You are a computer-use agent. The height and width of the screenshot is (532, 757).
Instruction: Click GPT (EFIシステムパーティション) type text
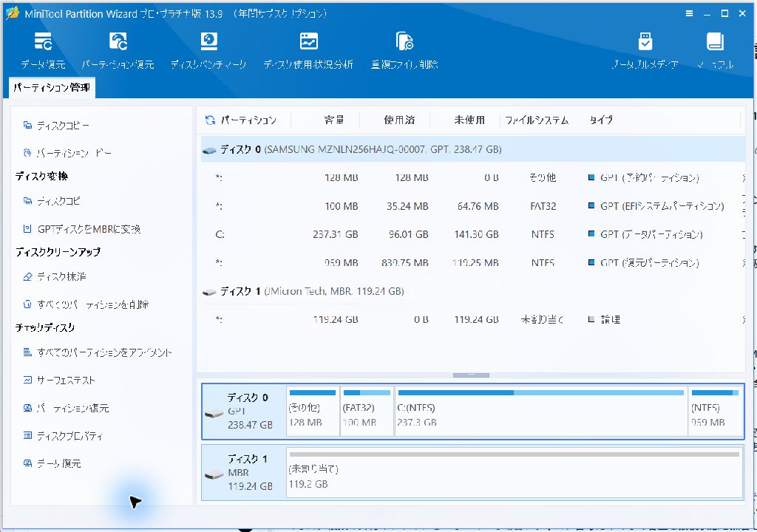(662, 206)
